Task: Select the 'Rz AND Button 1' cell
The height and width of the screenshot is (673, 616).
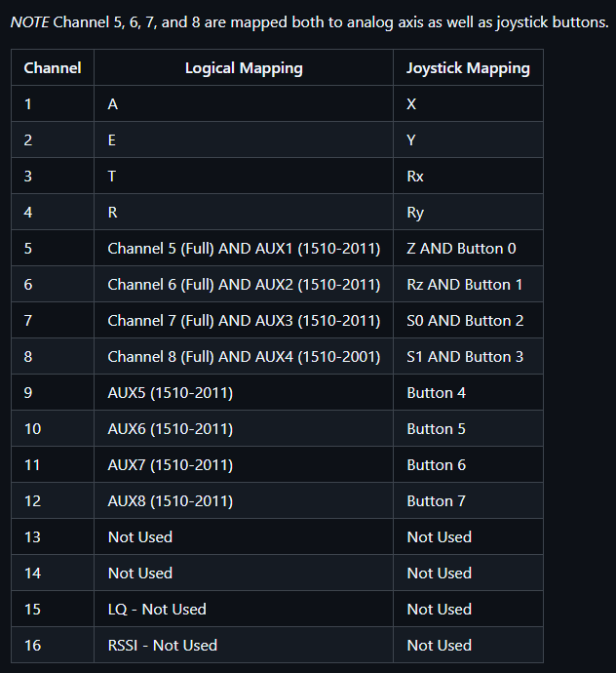Action: [x=465, y=285]
